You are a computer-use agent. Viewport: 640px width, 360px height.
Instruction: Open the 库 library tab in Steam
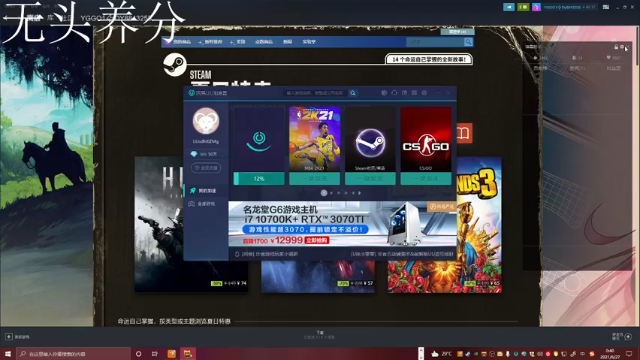50,18
